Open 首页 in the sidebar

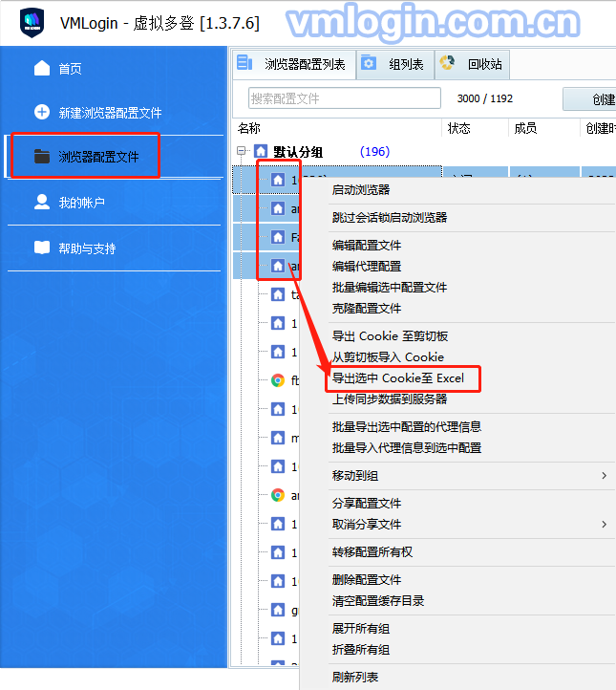click(71, 69)
